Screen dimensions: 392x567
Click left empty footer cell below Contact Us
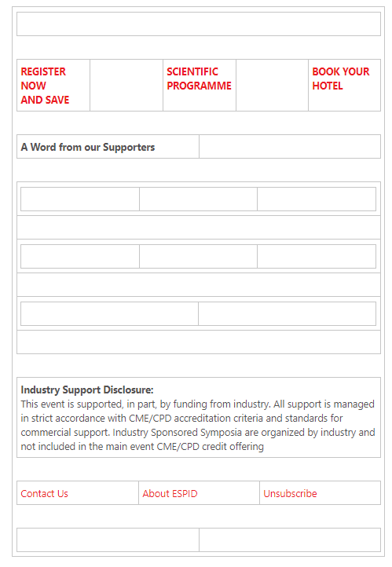(x=108, y=540)
